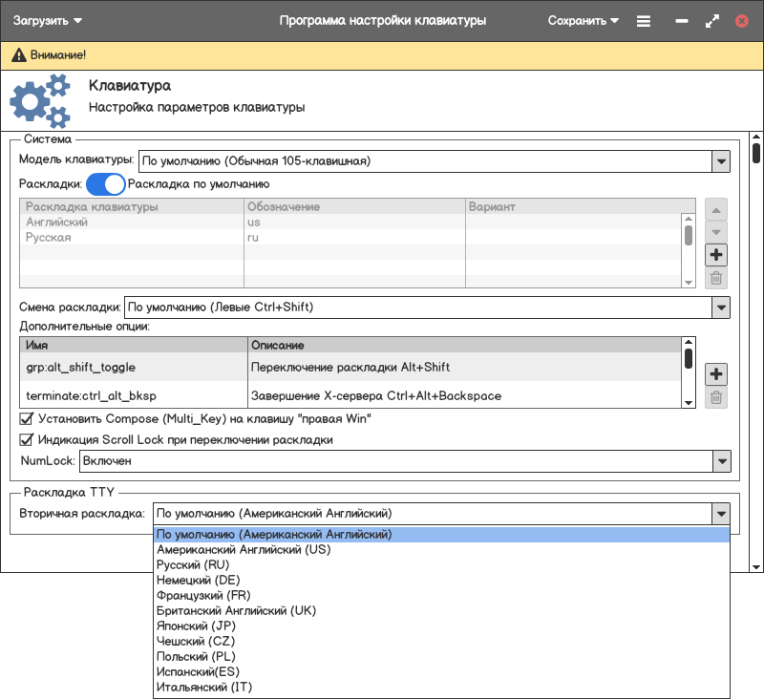Viewport: 764px width, 700px height.
Task: Open the layout switching combo box
Action: [x=720, y=308]
